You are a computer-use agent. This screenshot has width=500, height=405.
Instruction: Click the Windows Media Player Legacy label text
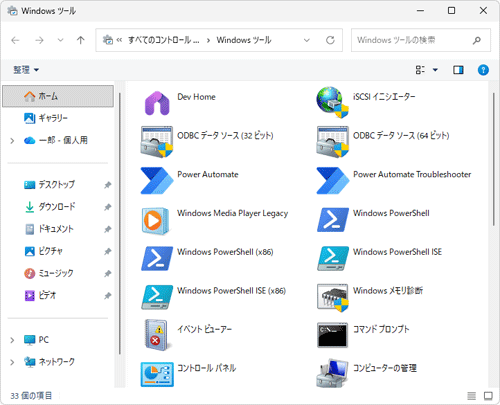233,213
